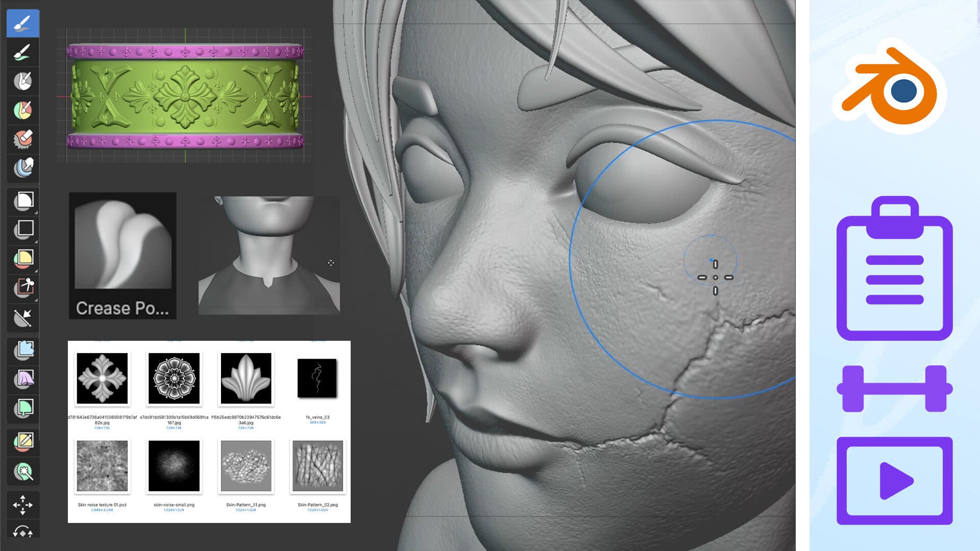Select the Line Project tool
The image size is (980, 551).
pyautogui.click(x=23, y=317)
